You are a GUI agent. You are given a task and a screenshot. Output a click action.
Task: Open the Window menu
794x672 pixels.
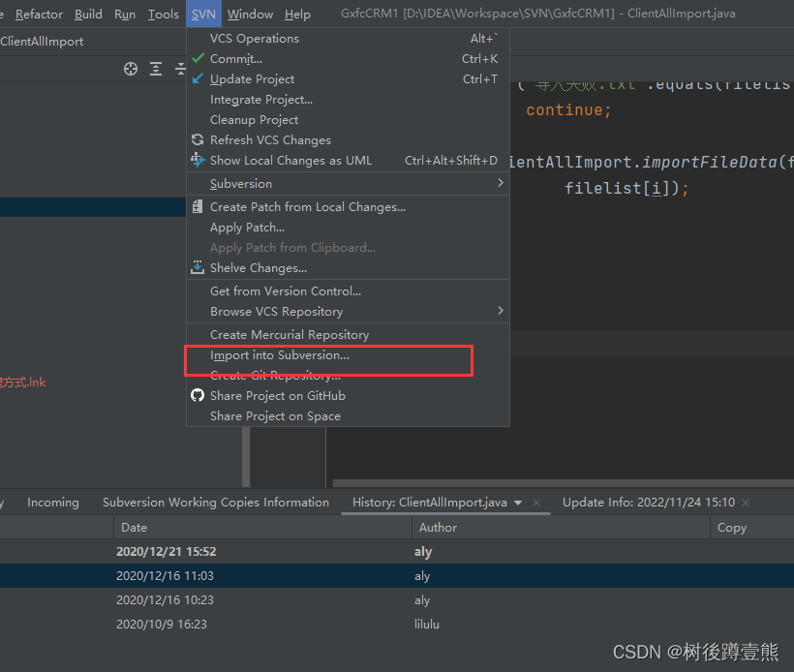click(250, 15)
